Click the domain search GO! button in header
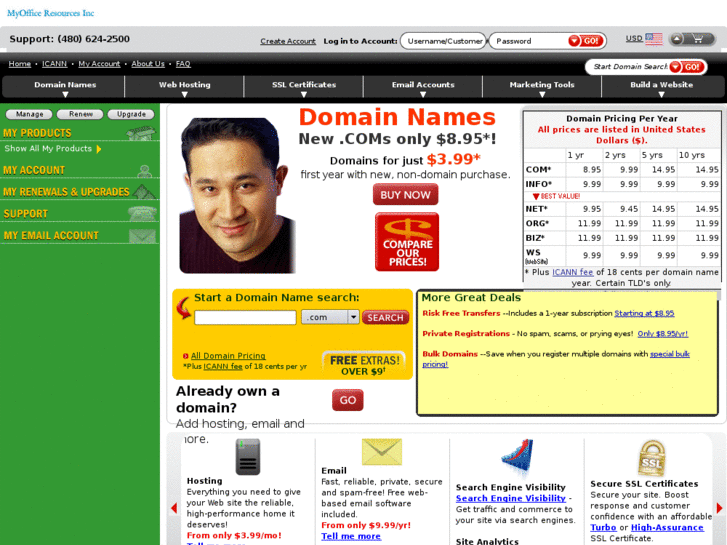Screen dimensions: 727x545 (x=687, y=67)
